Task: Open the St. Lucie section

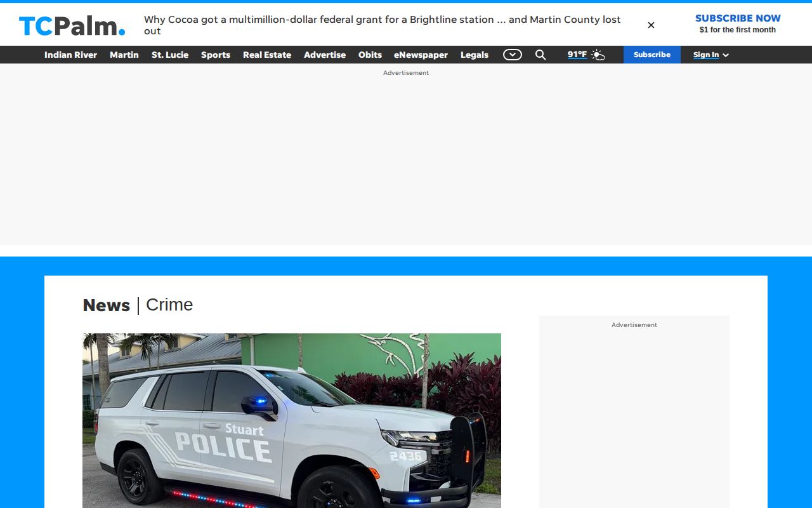Action: [x=170, y=55]
